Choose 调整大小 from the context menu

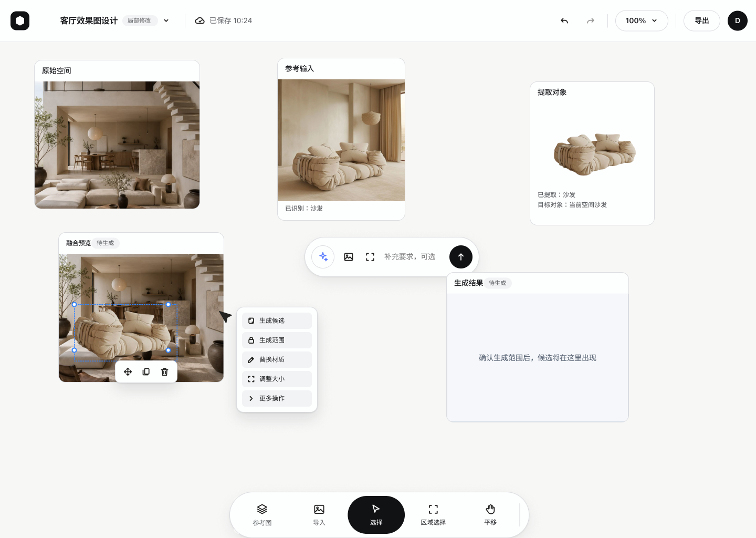coord(277,379)
